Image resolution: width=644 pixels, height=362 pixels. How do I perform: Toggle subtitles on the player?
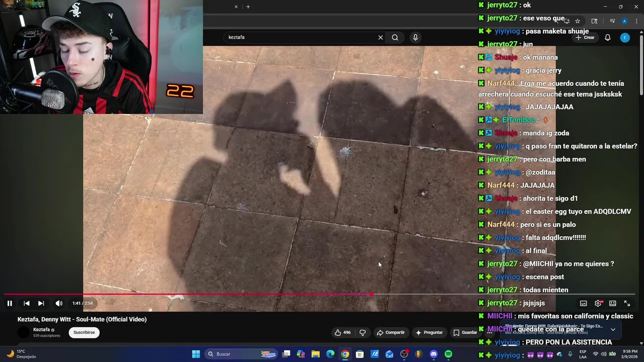[583, 303]
